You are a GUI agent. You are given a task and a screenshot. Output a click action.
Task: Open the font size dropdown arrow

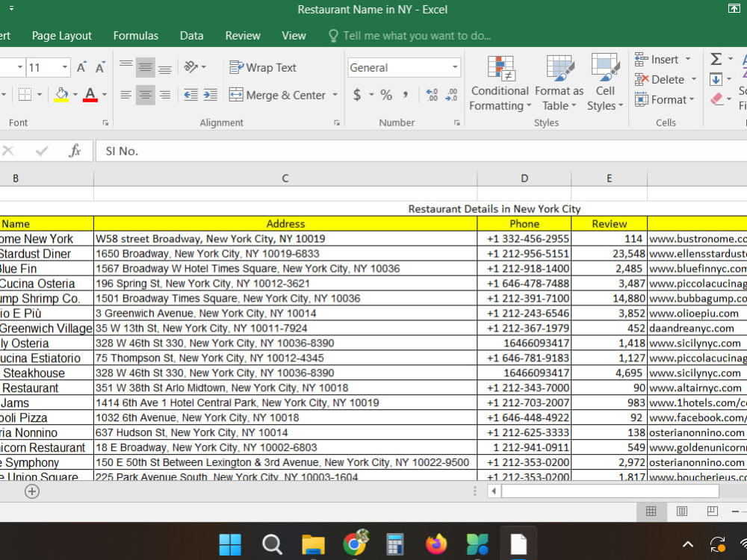65,67
